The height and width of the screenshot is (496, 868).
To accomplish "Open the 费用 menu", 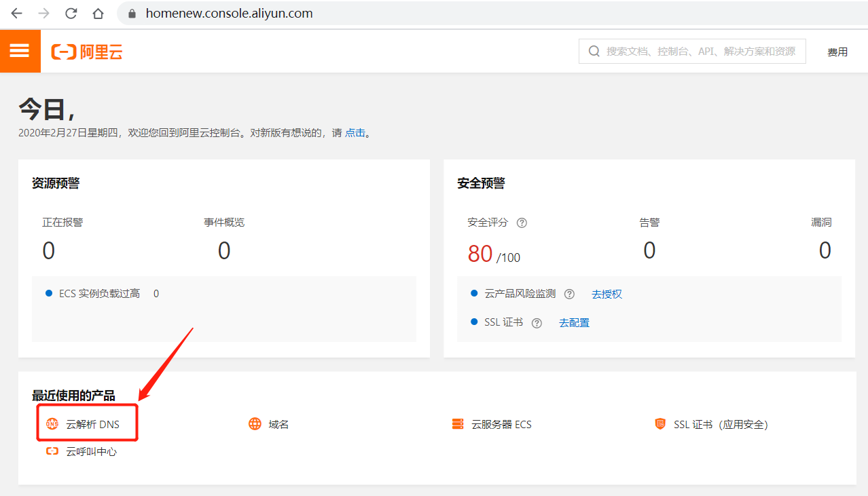I will click(x=837, y=52).
